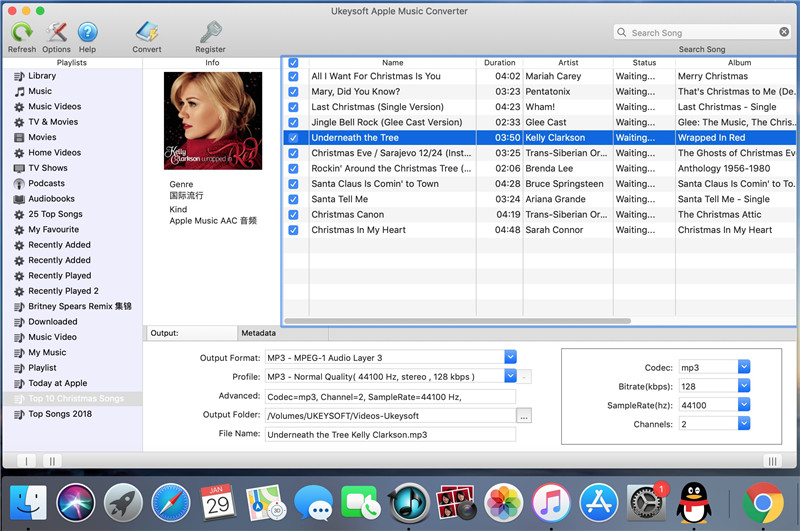Edit the File Name field
The width and height of the screenshot is (800, 531).
pos(390,435)
